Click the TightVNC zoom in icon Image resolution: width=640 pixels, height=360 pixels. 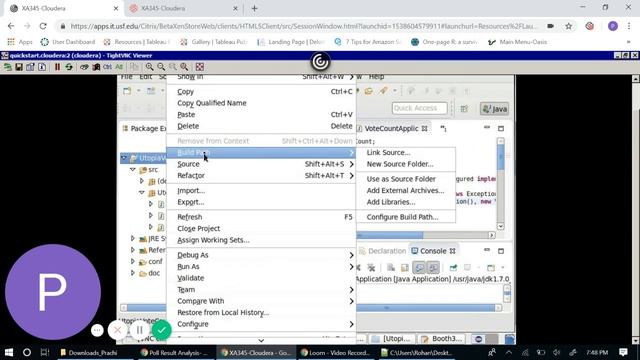(149, 67)
